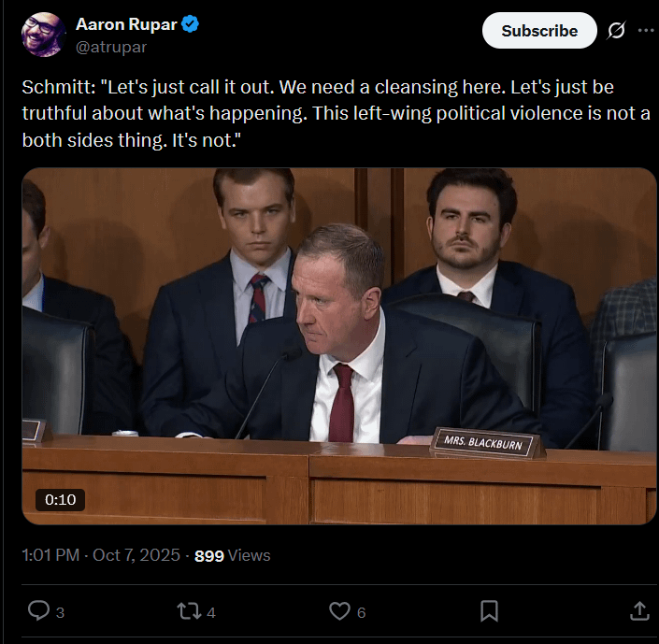Repost using the repost arrows icon

tap(189, 610)
